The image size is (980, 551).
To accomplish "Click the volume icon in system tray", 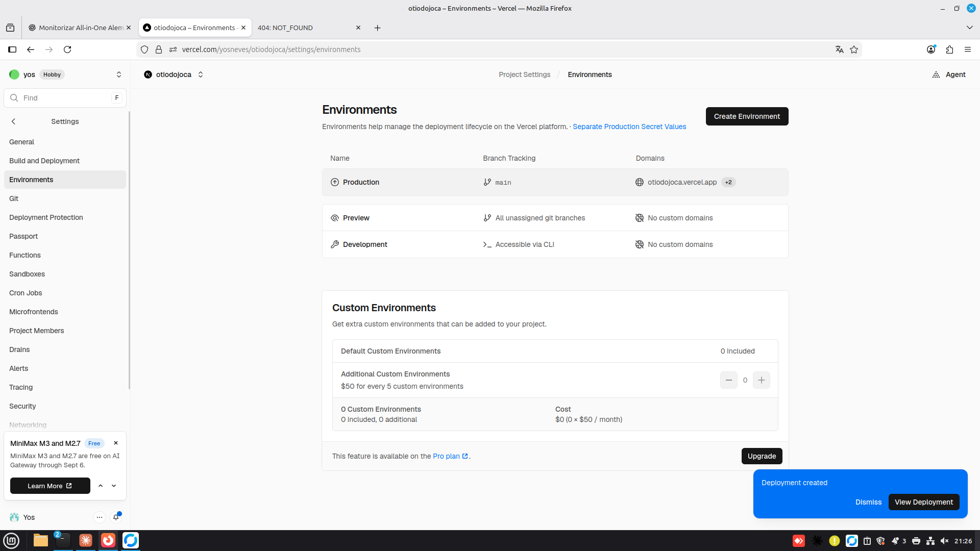I will [944, 541].
